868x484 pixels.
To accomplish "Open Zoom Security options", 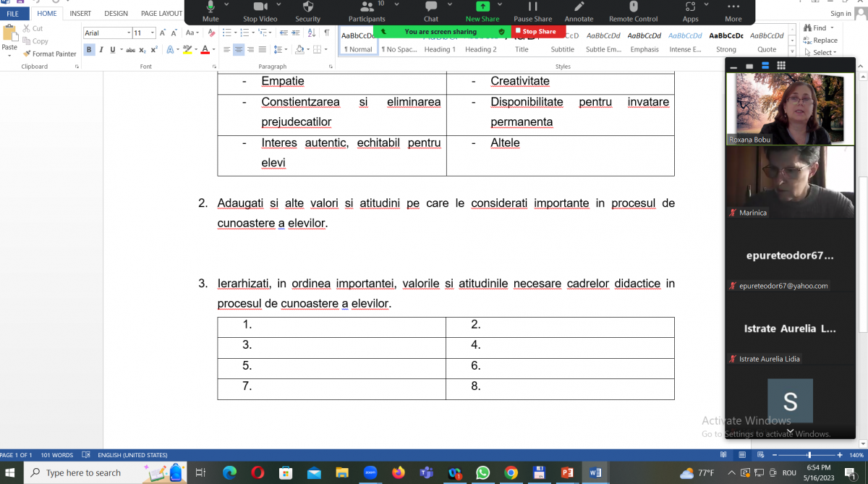I will (x=308, y=11).
